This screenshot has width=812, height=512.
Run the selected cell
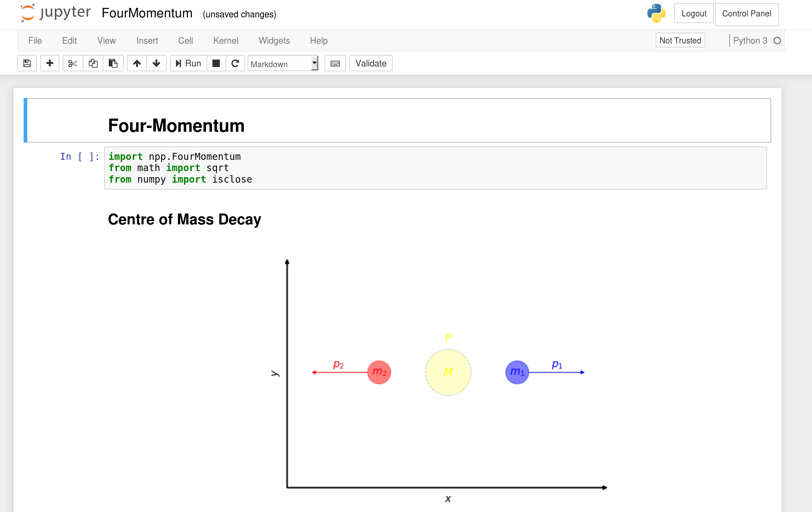click(188, 63)
